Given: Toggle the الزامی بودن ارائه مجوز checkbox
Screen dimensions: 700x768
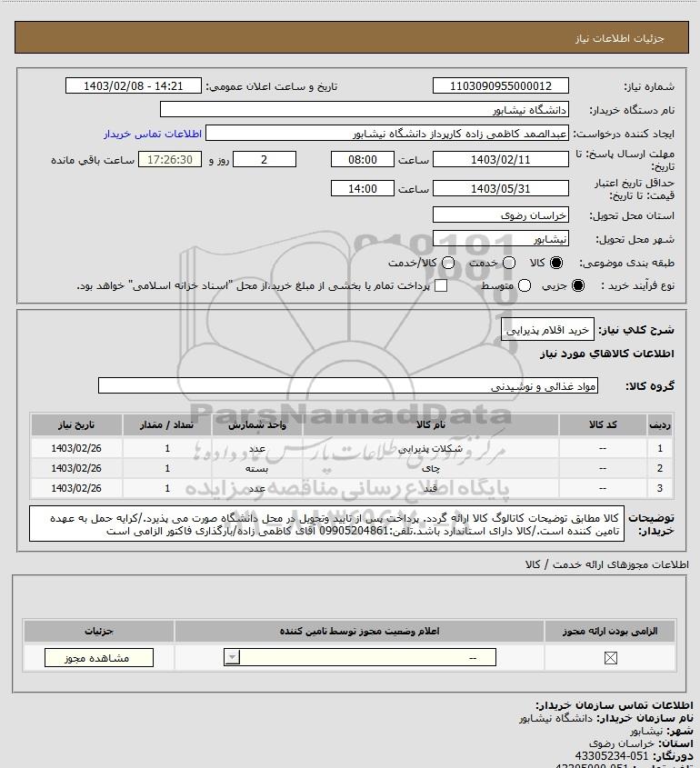Looking at the screenshot, I should (610, 658).
